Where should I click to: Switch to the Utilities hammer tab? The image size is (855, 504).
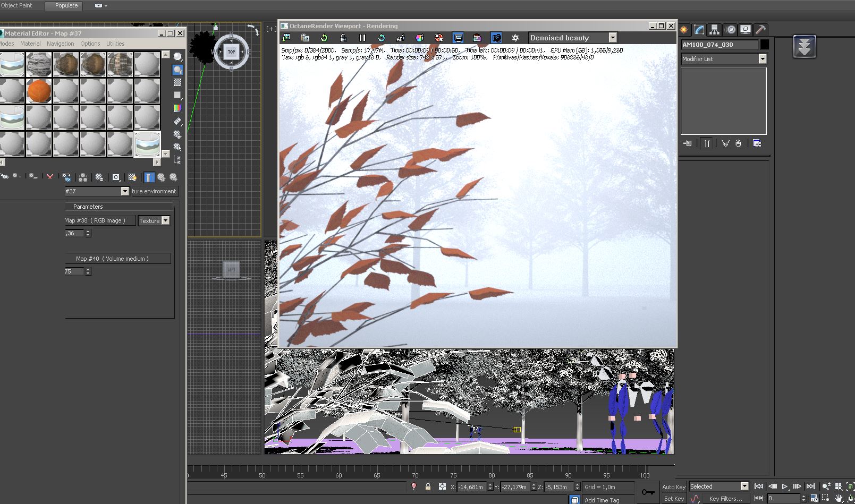click(761, 30)
